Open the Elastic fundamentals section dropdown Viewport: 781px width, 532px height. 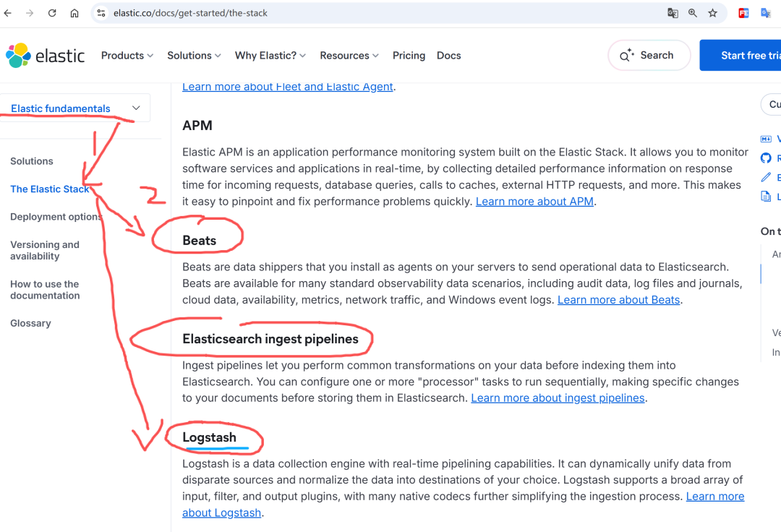[x=75, y=108]
